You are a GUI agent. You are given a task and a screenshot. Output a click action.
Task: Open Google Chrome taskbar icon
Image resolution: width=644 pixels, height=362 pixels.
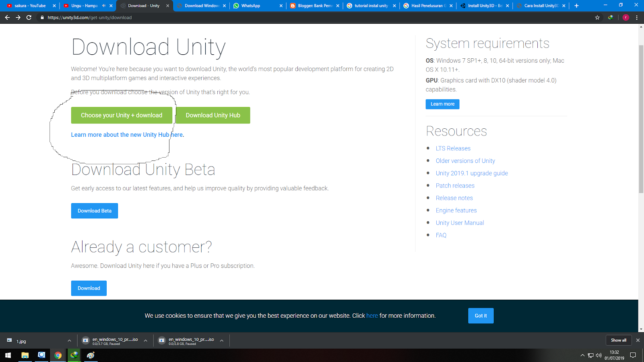tap(58, 355)
